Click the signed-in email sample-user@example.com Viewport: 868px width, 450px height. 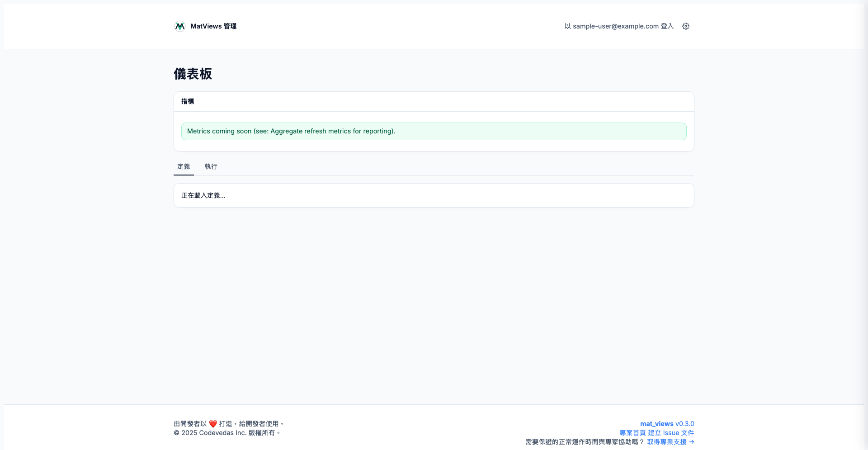coord(615,26)
